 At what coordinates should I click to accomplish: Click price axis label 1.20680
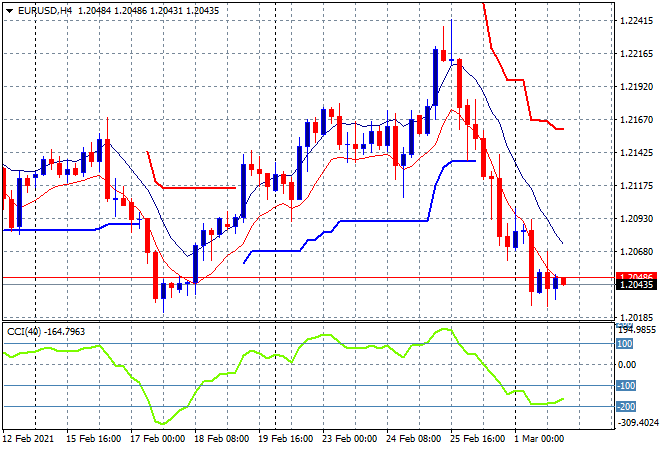point(636,251)
